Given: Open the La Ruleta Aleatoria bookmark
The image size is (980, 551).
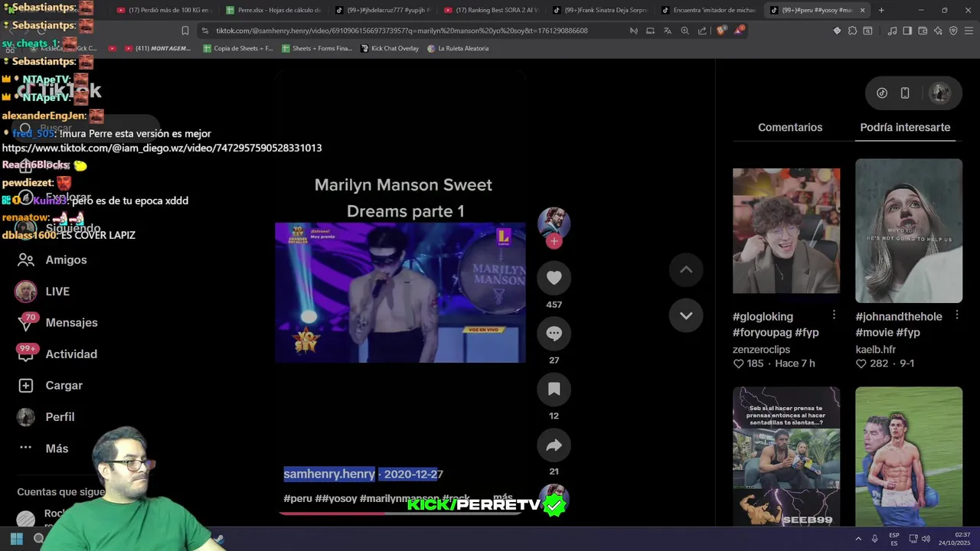Looking at the screenshot, I should click(x=458, y=48).
